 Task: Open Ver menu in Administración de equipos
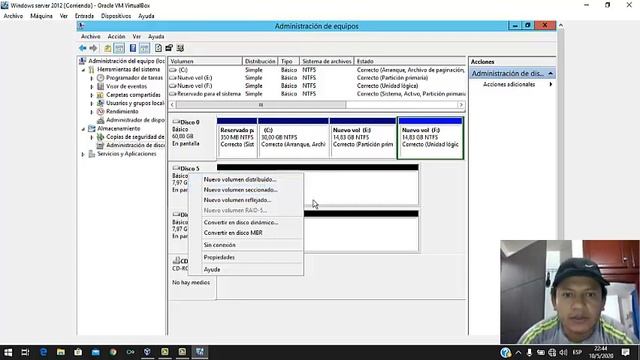136,36
